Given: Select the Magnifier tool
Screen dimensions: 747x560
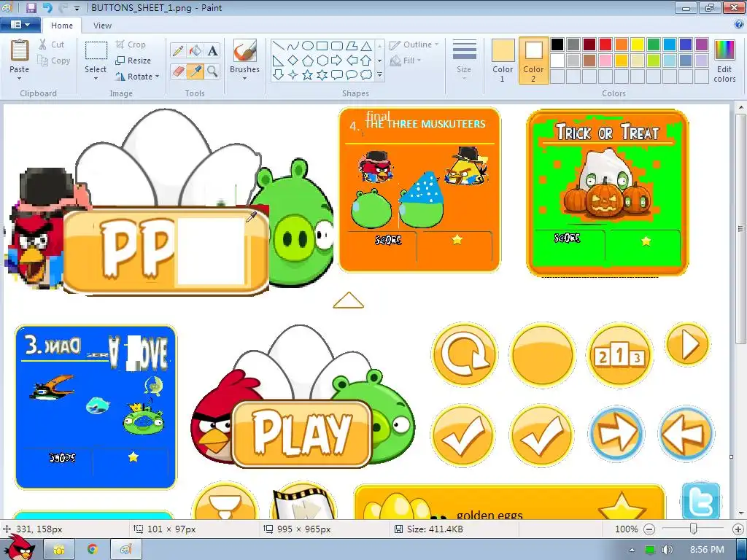Looking at the screenshot, I should tap(212, 71).
